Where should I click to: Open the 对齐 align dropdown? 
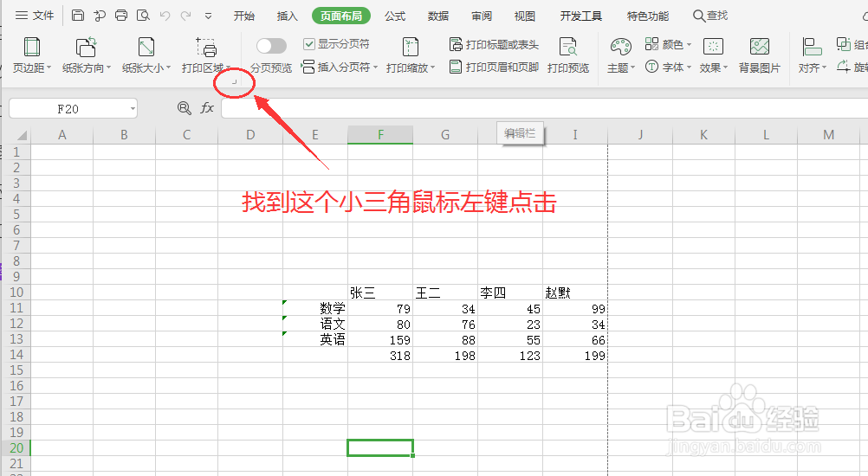pos(812,55)
